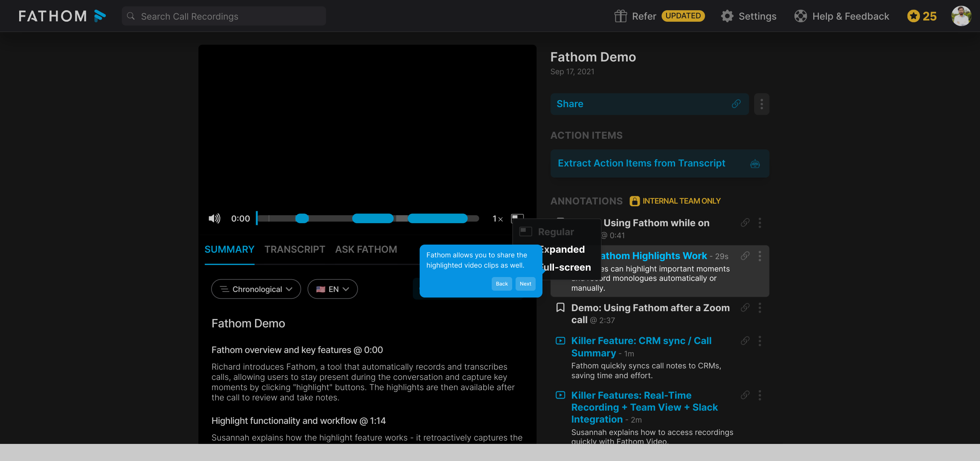Select Full-screen video layout

coord(566,267)
